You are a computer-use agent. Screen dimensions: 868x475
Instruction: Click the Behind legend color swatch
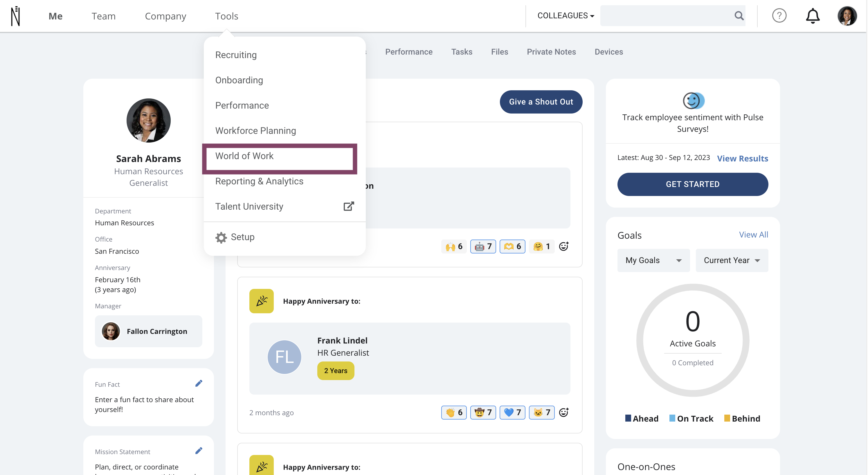pos(727,418)
